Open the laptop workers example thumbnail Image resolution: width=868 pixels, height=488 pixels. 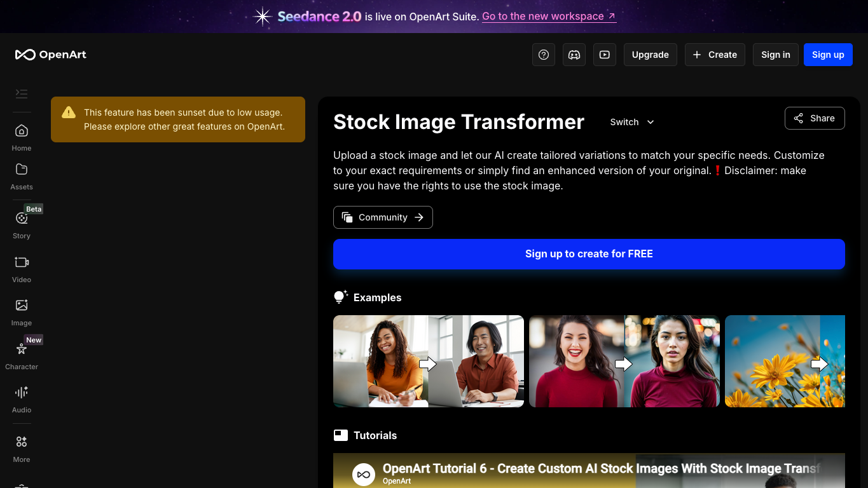(x=429, y=362)
